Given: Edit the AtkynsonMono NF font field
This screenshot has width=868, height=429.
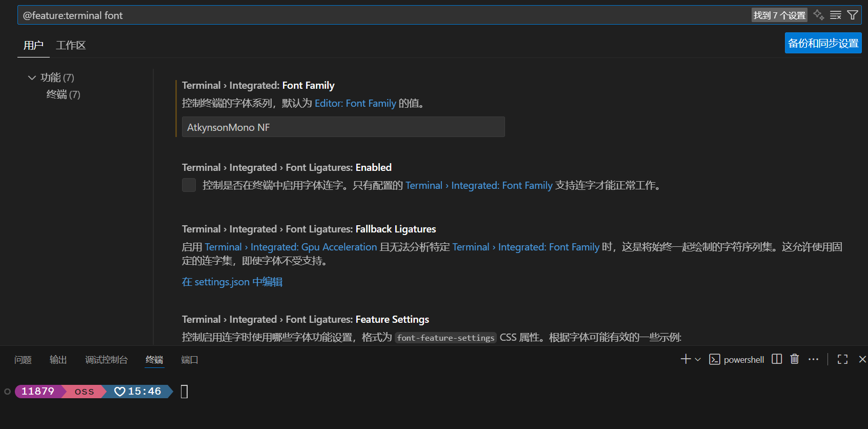Looking at the screenshot, I should pos(344,127).
